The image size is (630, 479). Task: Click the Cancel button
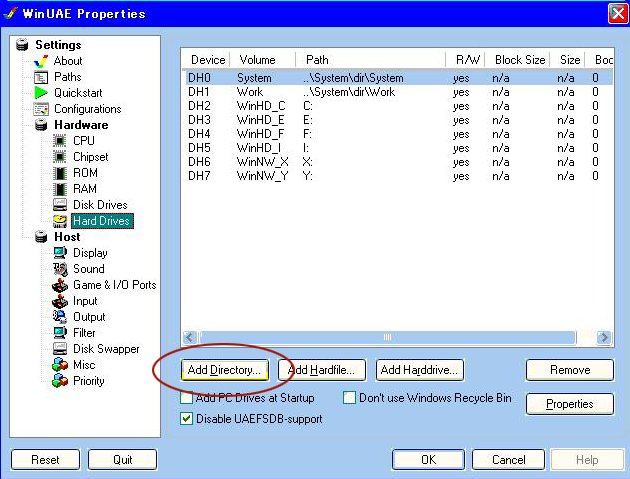[508, 459]
